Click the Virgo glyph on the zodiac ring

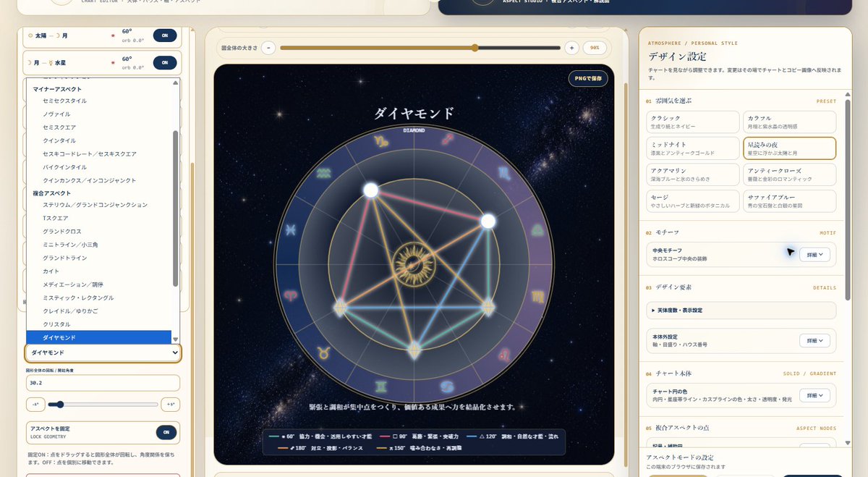pyautogui.click(x=537, y=295)
